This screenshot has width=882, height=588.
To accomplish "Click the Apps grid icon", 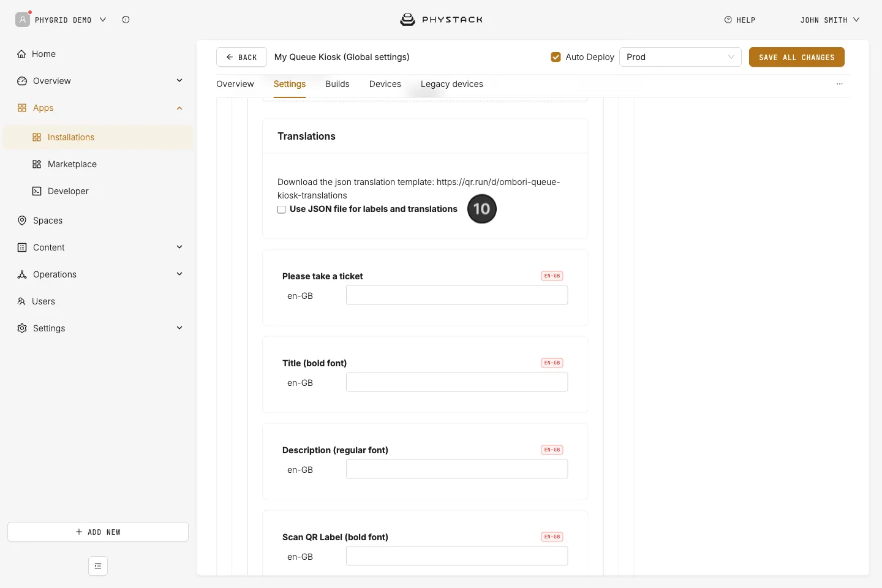I will point(22,108).
